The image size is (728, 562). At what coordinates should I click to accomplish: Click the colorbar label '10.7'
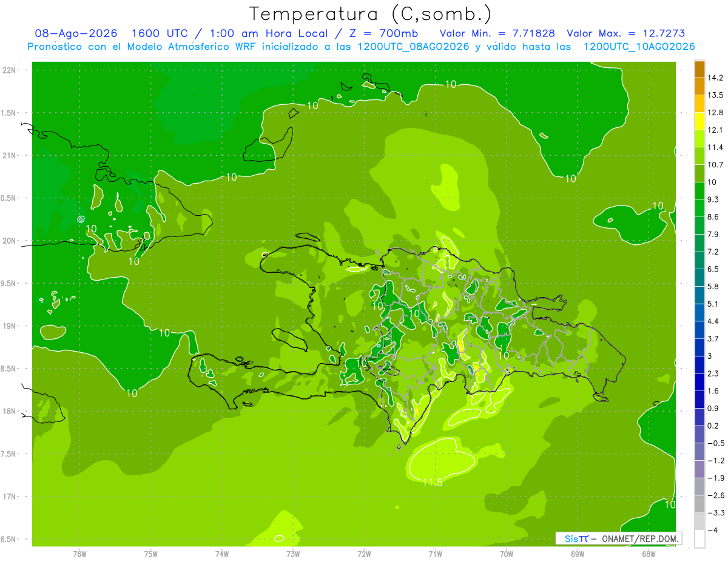click(x=715, y=165)
